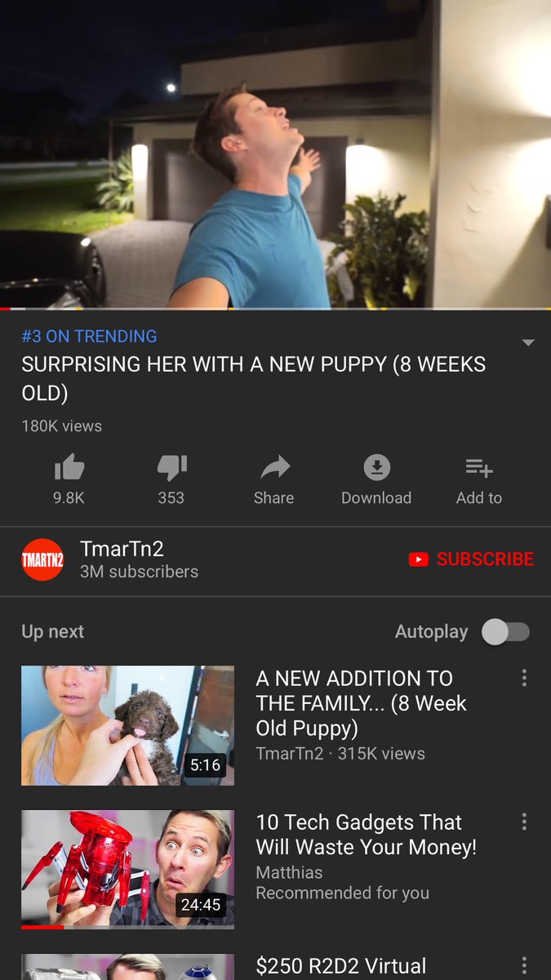Tap the thumbs down dislike icon

[x=171, y=468]
